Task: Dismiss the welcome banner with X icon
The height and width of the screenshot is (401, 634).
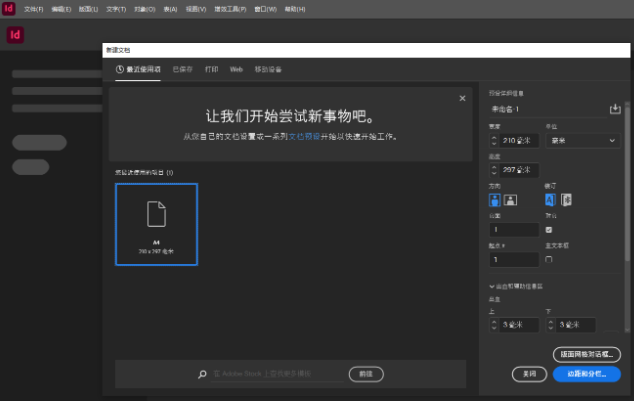Action: (461, 98)
